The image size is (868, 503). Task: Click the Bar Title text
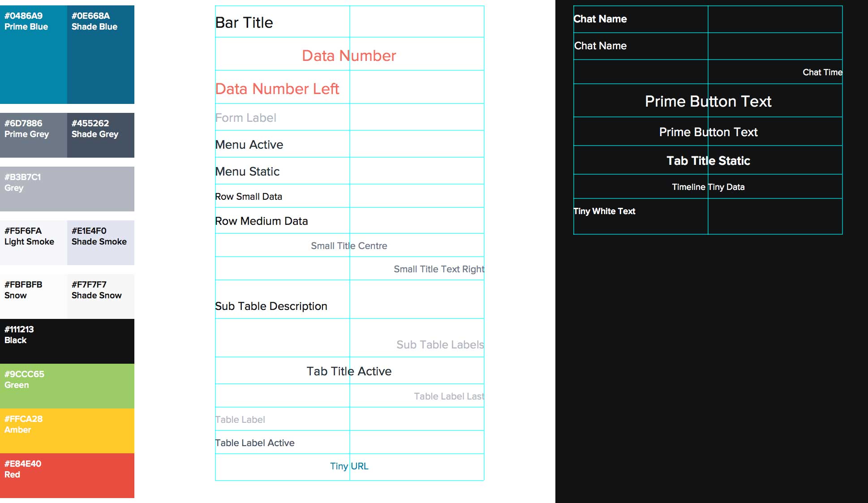pyautogui.click(x=244, y=22)
